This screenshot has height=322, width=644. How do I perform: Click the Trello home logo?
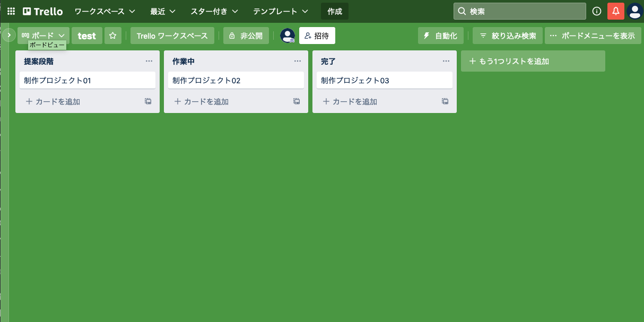pyautogui.click(x=42, y=11)
